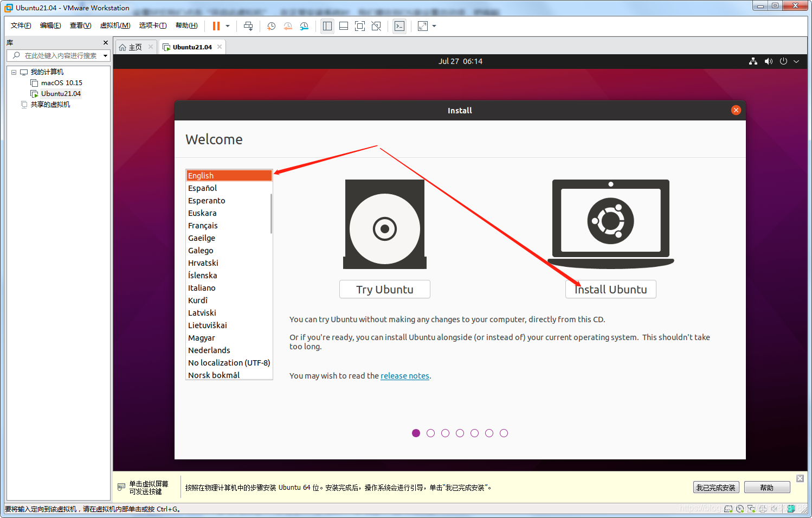Screen dimensions: 812x518
Task: Click the stretch guest display icon
Action: pos(423,26)
